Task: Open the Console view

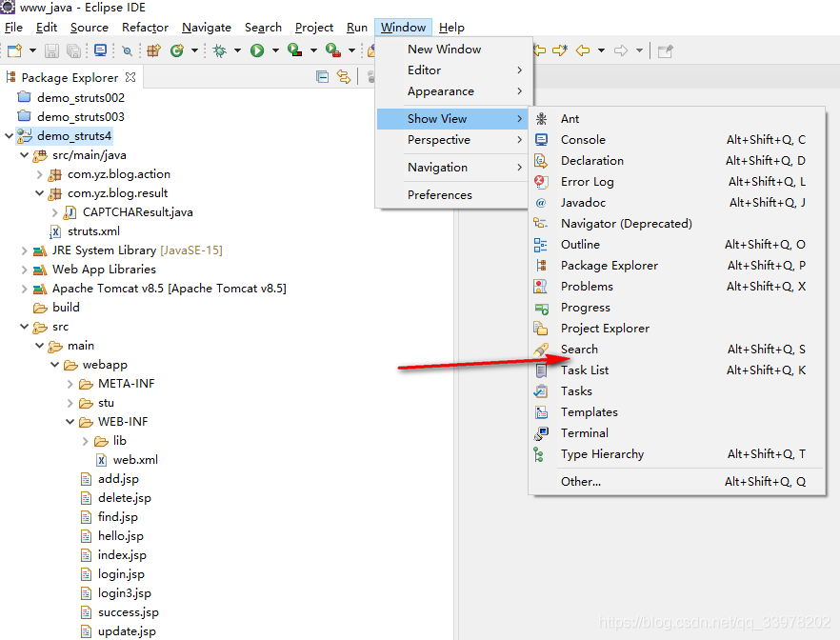Action: click(676, 140)
